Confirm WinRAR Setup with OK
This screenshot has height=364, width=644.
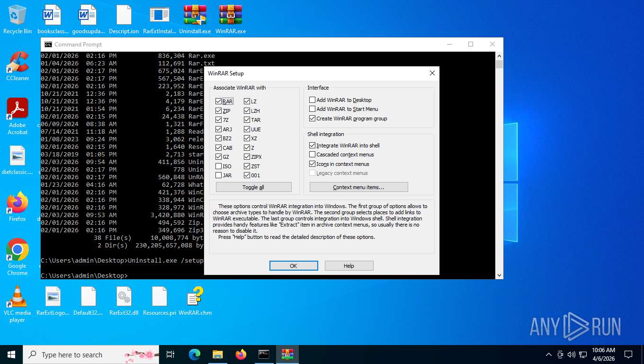(x=293, y=266)
